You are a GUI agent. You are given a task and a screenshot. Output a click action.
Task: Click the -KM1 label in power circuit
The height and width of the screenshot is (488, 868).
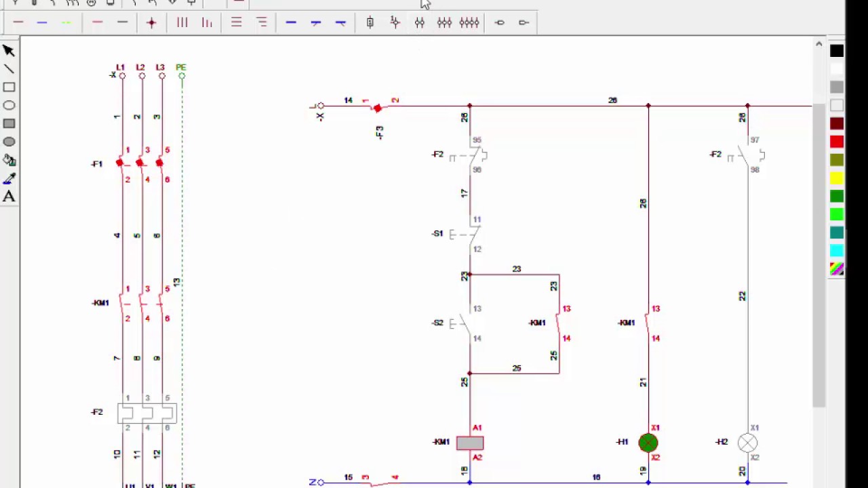click(x=100, y=303)
